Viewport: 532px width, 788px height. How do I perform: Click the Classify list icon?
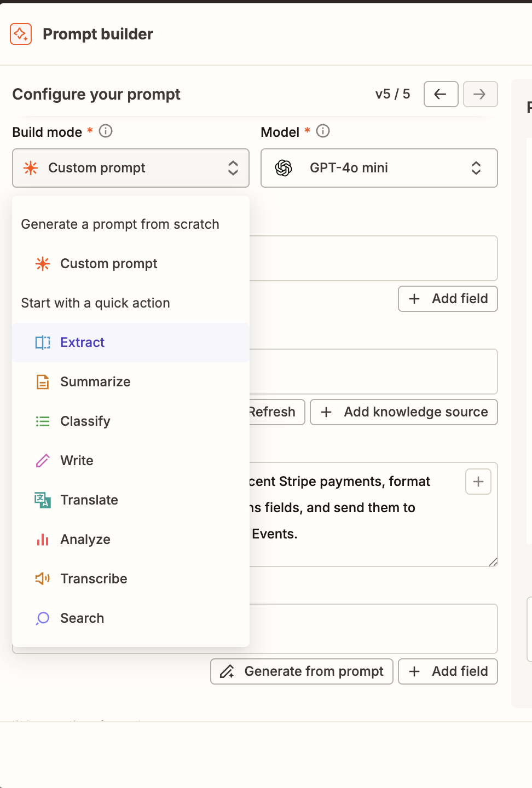tap(43, 421)
